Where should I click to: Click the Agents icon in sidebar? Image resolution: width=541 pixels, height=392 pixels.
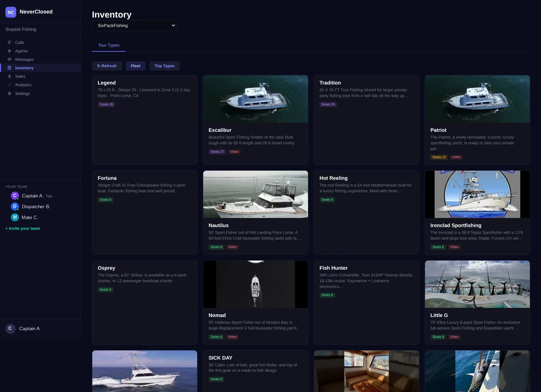pos(9,51)
